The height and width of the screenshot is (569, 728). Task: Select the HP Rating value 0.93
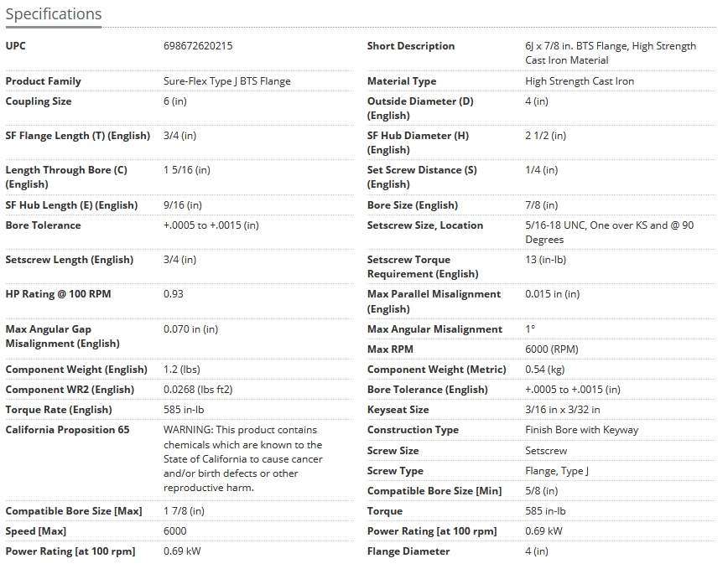[x=174, y=294]
